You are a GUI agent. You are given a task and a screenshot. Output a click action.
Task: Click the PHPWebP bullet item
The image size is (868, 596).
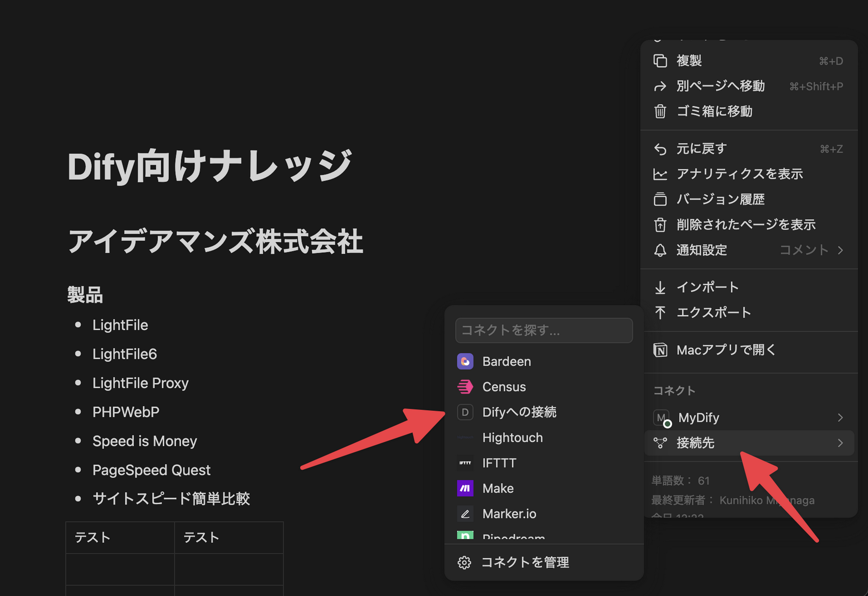coord(126,412)
